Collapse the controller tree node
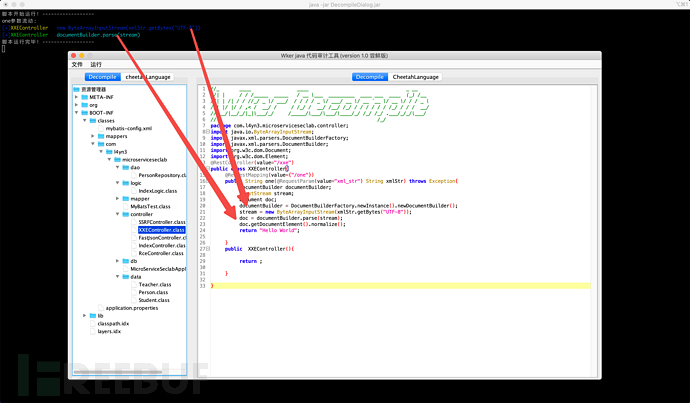The height and width of the screenshot is (403, 690). click(x=117, y=214)
